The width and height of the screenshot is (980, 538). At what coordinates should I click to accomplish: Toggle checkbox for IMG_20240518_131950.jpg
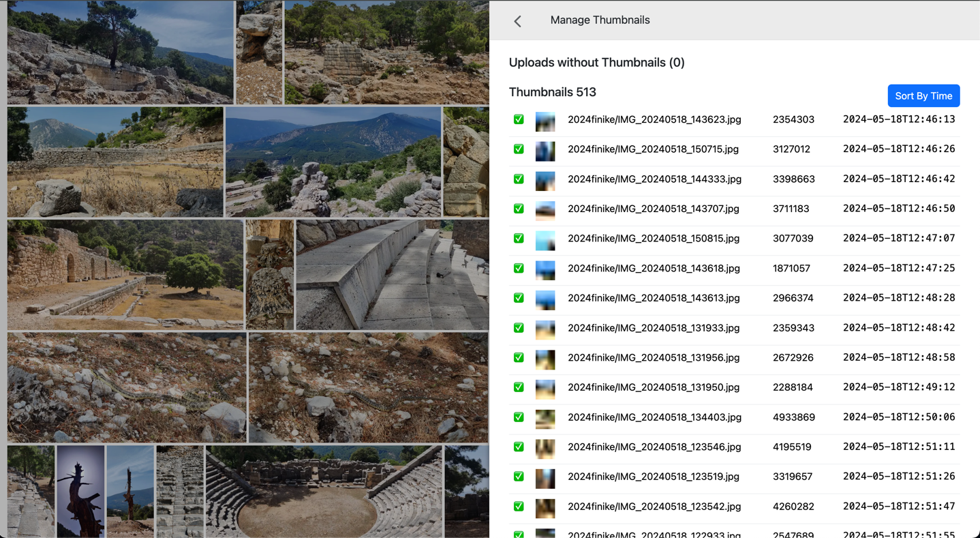[519, 387]
